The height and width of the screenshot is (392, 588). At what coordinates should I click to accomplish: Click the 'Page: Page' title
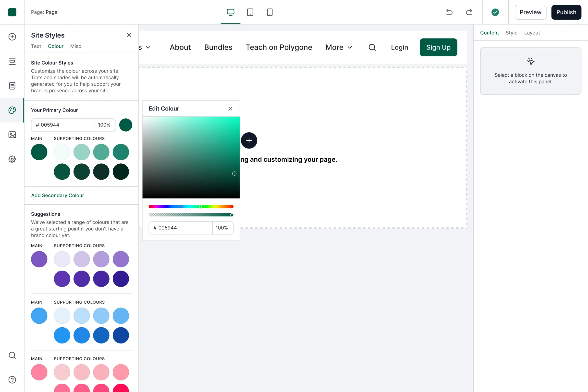44,12
